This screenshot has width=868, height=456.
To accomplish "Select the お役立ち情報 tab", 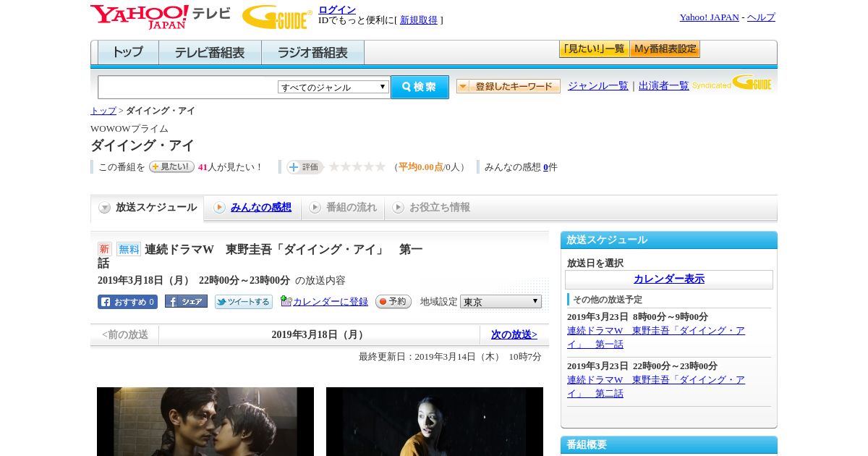I will coord(431,208).
